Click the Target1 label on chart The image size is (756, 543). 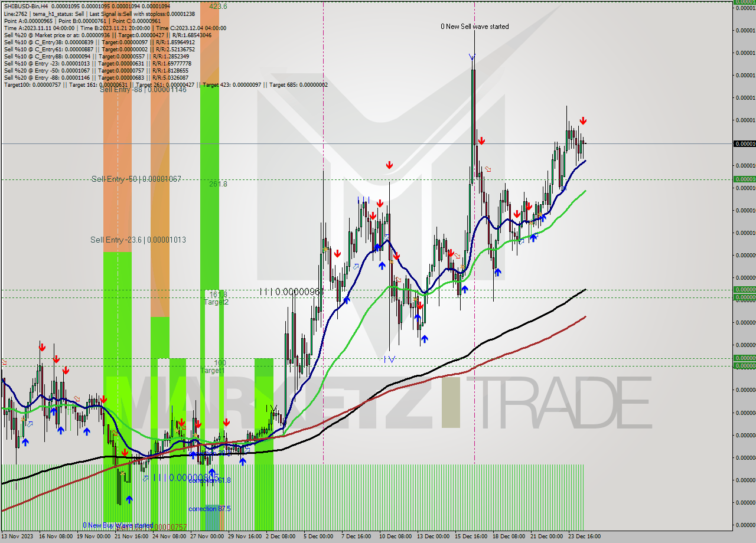[212, 371]
